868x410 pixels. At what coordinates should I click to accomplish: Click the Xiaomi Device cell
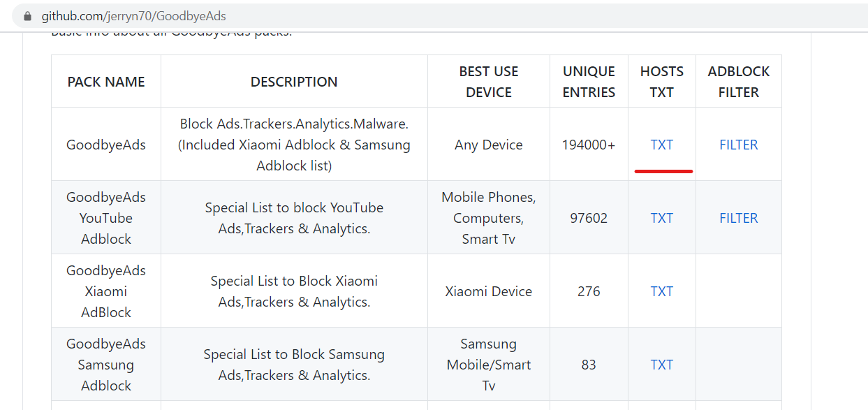pos(489,291)
